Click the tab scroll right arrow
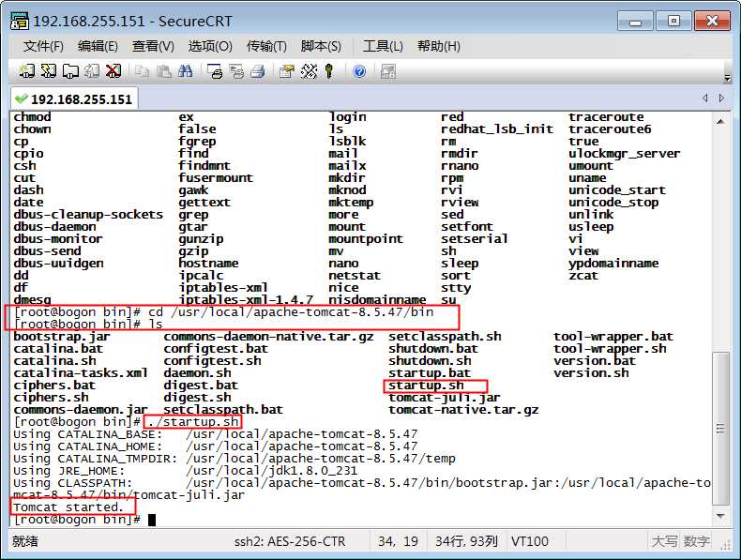This screenshot has width=741, height=560. click(x=721, y=98)
